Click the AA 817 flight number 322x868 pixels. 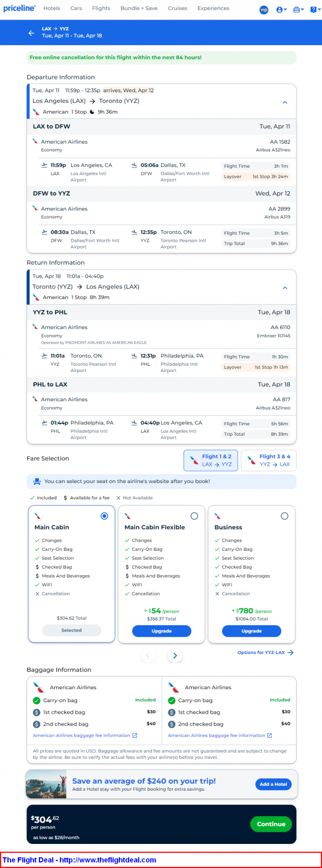[x=282, y=399]
